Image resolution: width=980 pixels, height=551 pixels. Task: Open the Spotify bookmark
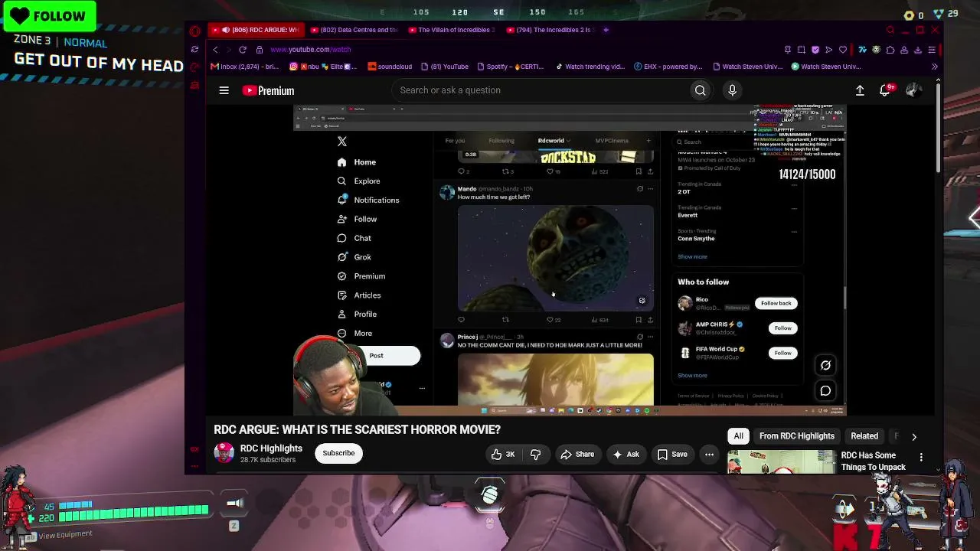(510, 67)
